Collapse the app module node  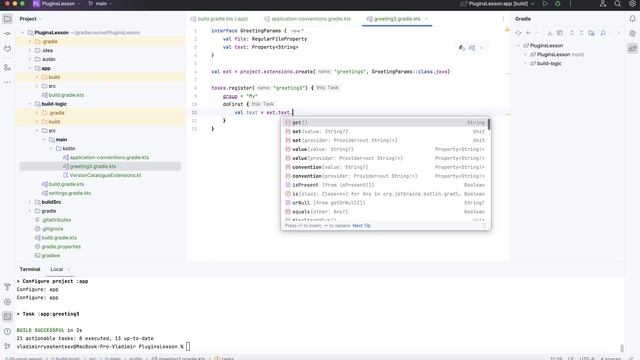pos(30,69)
